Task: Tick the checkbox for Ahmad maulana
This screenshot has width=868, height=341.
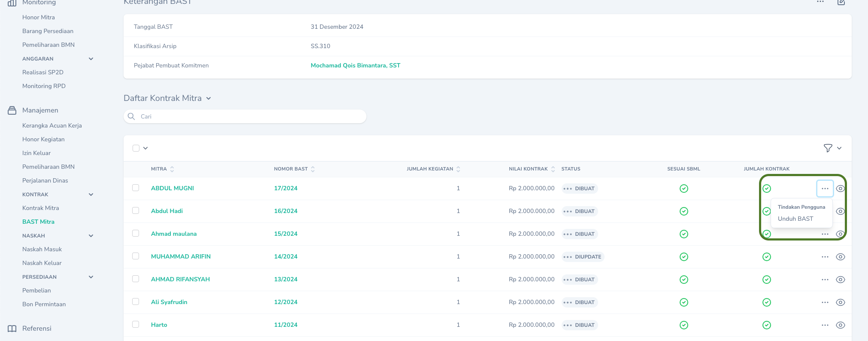Action: pos(136,233)
